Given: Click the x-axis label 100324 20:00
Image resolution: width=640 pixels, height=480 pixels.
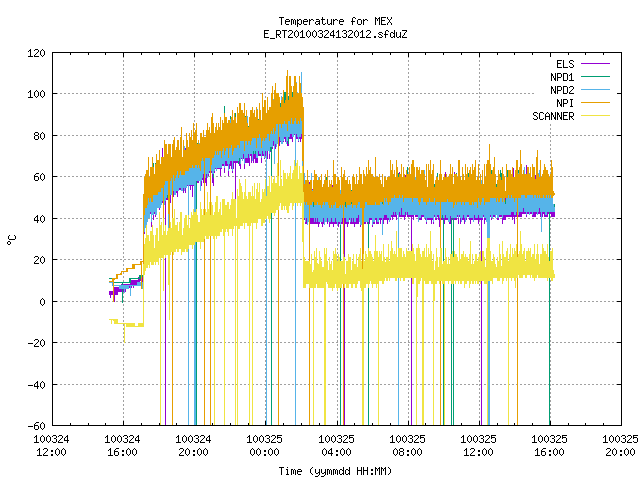Looking at the screenshot, I should click(x=193, y=446).
